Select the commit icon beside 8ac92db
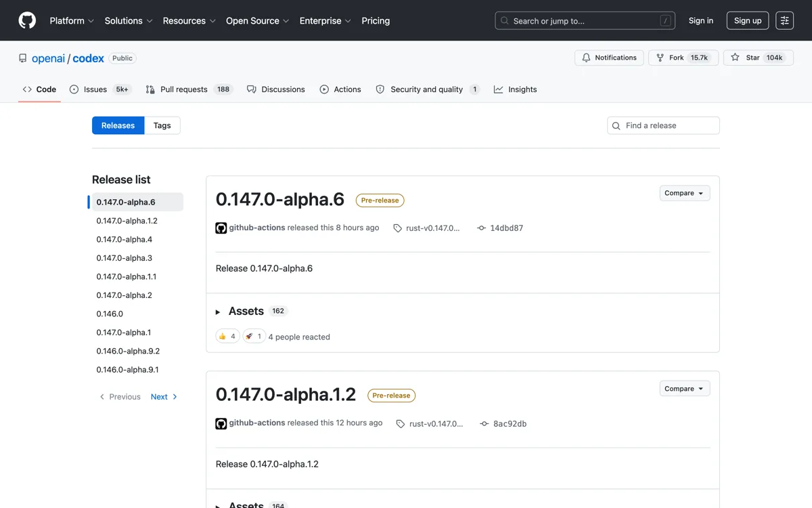Image resolution: width=812 pixels, height=508 pixels. 484,424
